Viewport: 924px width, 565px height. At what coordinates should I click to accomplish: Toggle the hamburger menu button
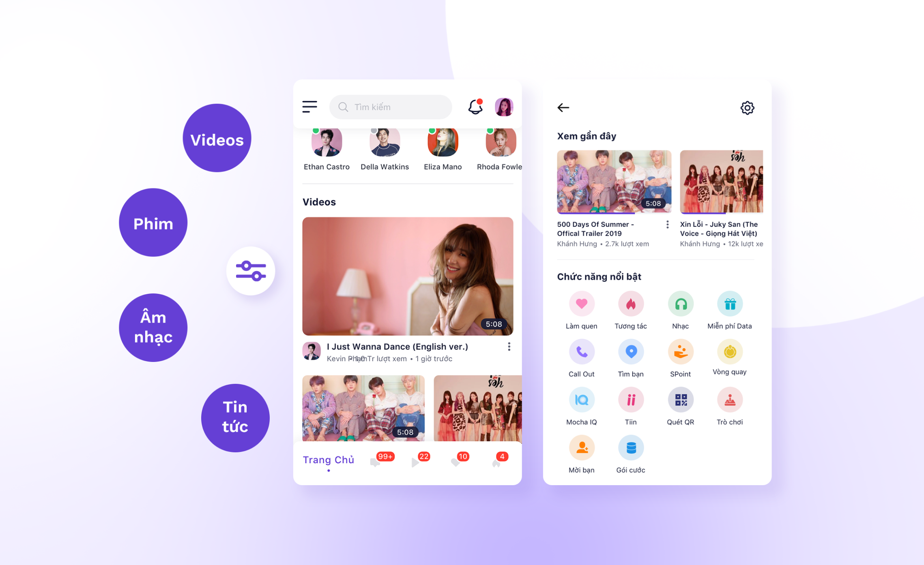point(310,107)
